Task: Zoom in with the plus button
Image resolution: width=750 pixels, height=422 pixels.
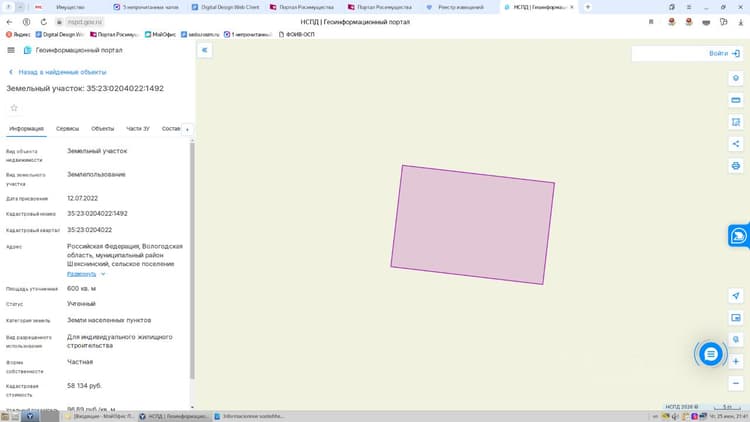Action: tap(736, 361)
